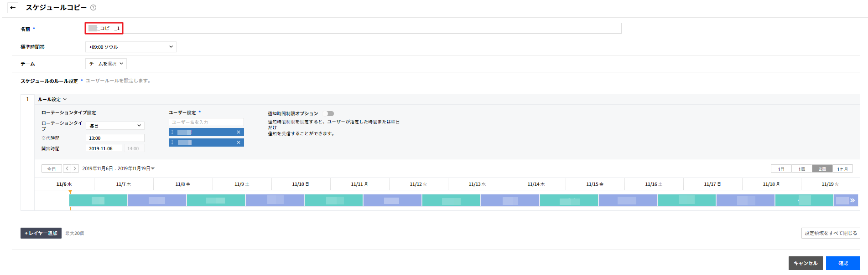Image resolution: width=868 pixels, height=275 pixels.
Task: Switch the timeline view to 1週
Action: pyautogui.click(x=802, y=169)
